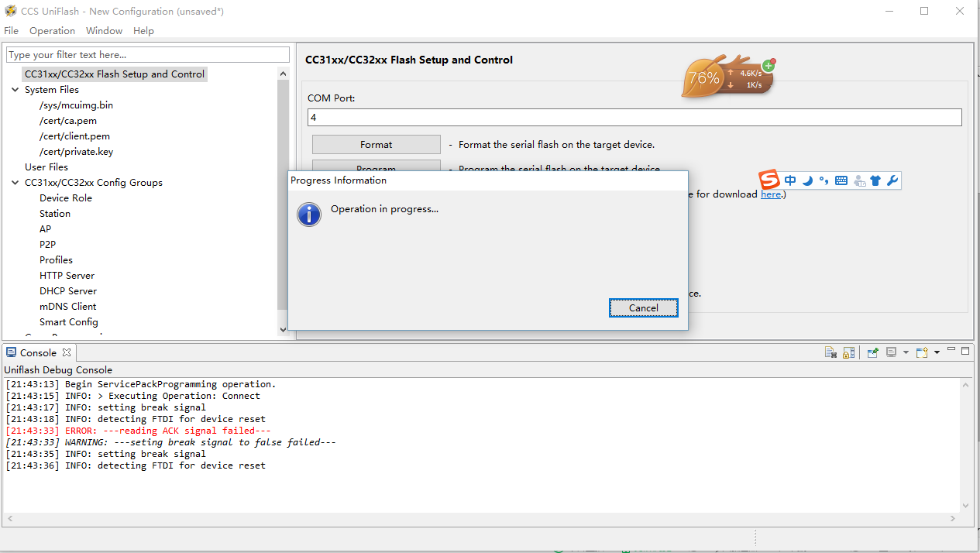Click the console horizontal scrollbar
The width and height of the screenshot is (980, 553).
point(480,518)
